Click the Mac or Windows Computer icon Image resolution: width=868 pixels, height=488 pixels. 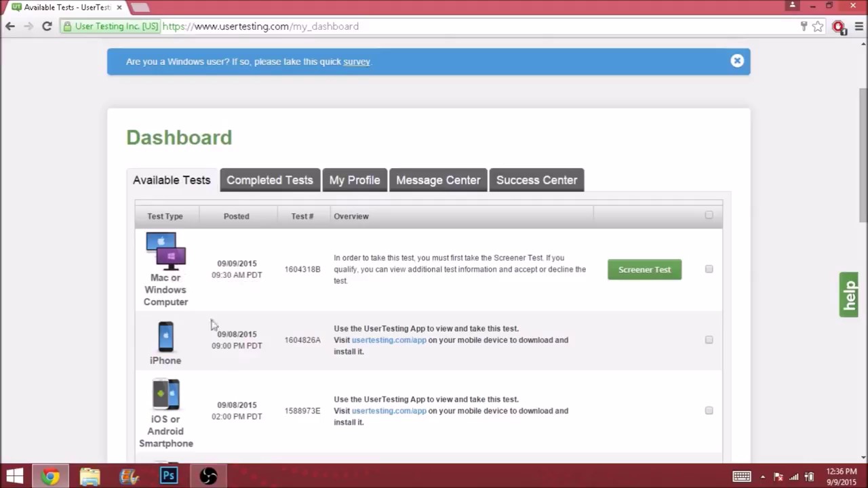pyautogui.click(x=166, y=251)
